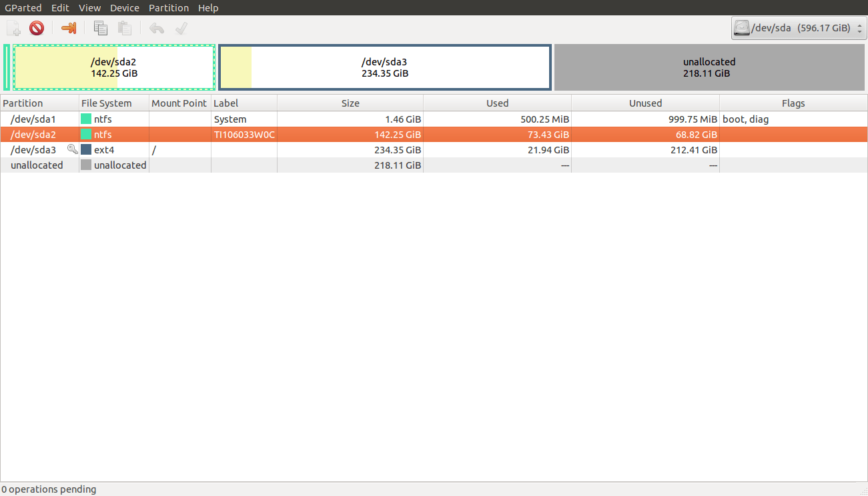This screenshot has width=868, height=496.
Task: Open the Device menu
Action: point(124,7)
